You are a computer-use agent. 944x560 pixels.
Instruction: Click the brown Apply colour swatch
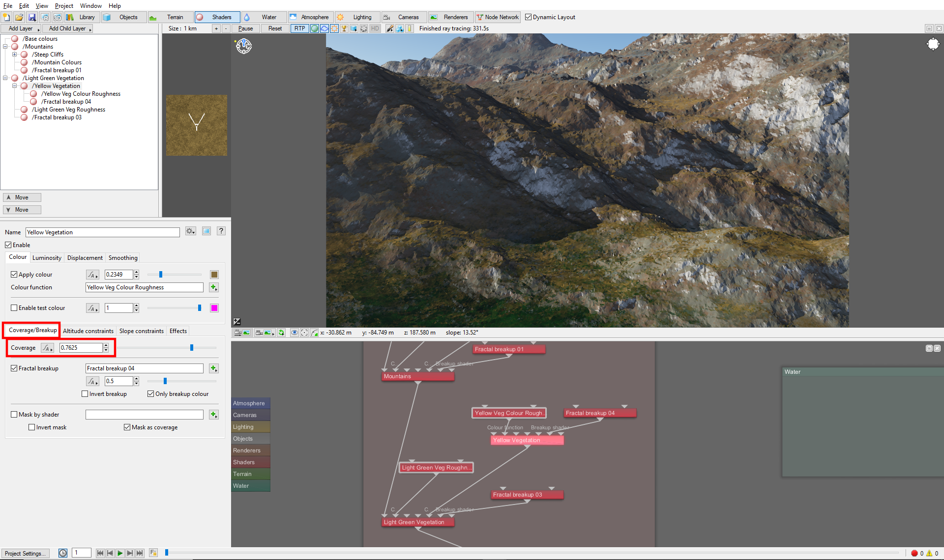click(x=214, y=275)
